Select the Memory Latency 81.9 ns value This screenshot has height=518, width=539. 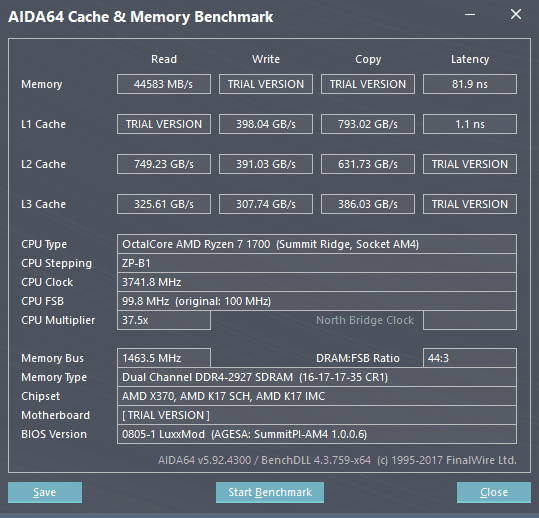click(x=470, y=84)
